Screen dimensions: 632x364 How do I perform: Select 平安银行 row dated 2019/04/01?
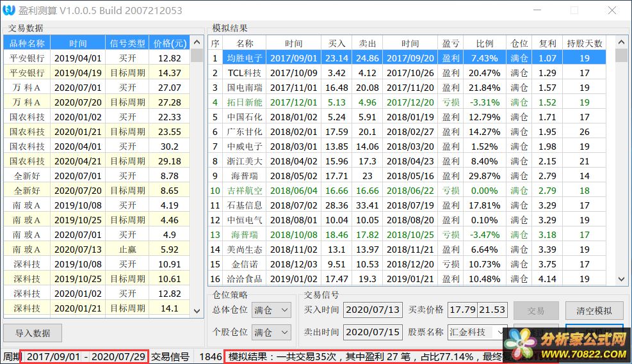pos(97,58)
